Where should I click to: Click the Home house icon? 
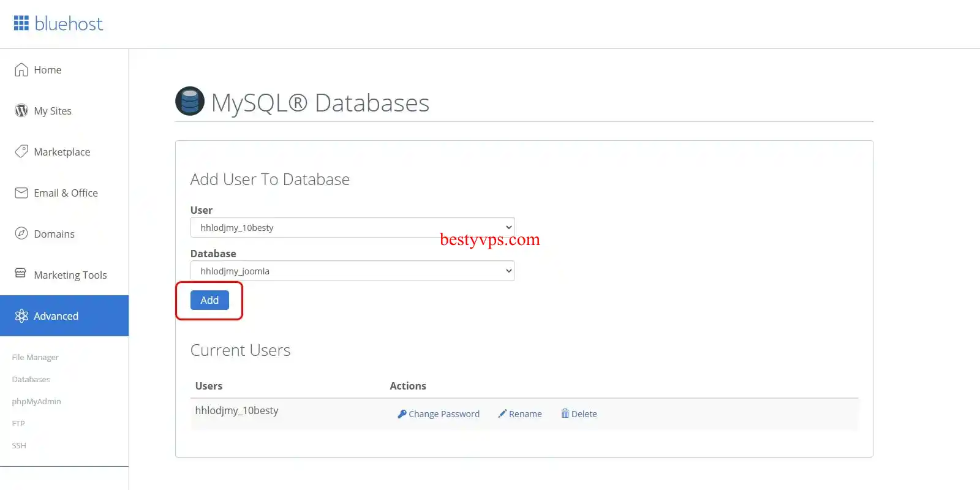pos(21,70)
